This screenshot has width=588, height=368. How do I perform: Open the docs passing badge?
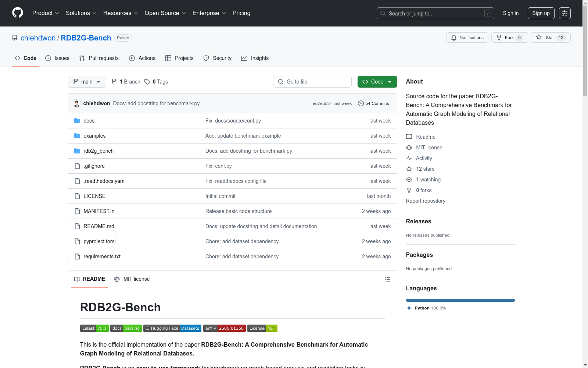(x=126, y=328)
